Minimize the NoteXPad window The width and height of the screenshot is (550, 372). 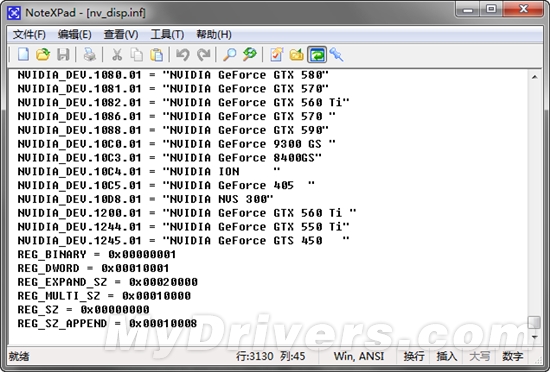tap(468, 9)
